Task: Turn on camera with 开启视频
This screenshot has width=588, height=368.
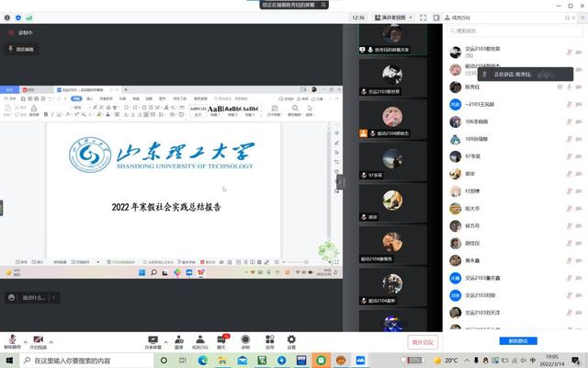Action: coord(38,339)
